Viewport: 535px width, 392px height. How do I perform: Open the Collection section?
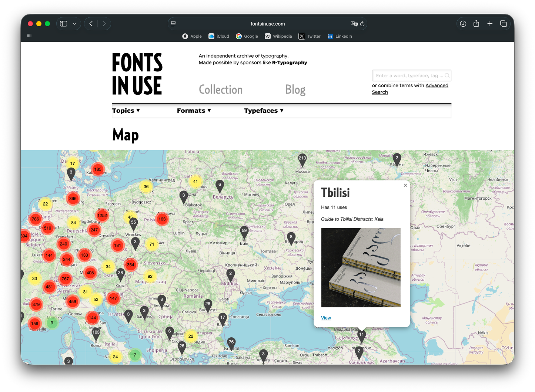(x=221, y=90)
